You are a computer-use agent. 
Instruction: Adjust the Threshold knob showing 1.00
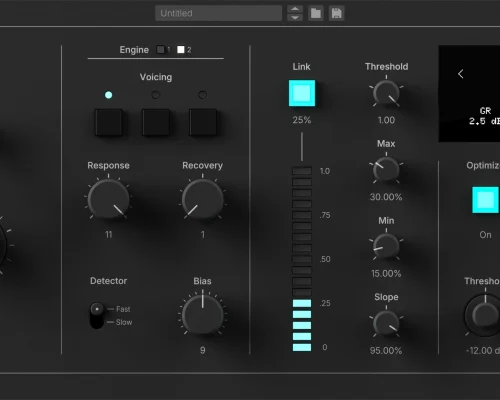pyautogui.click(x=386, y=93)
